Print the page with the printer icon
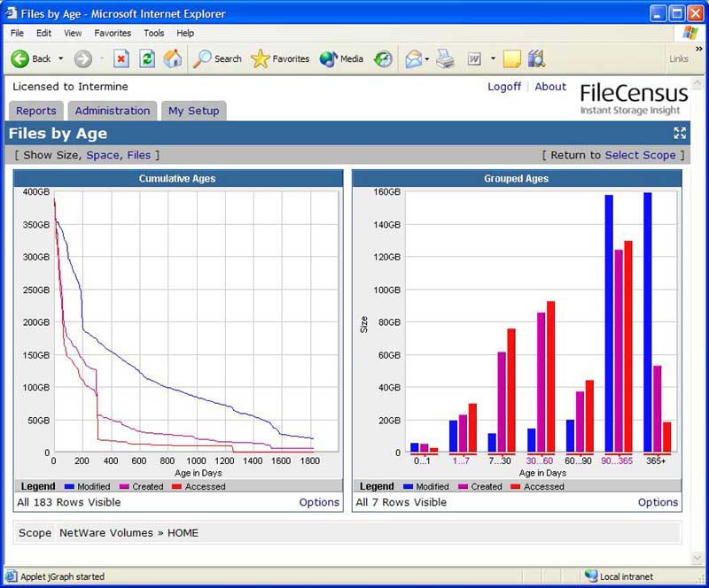709x588 pixels. (446, 58)
